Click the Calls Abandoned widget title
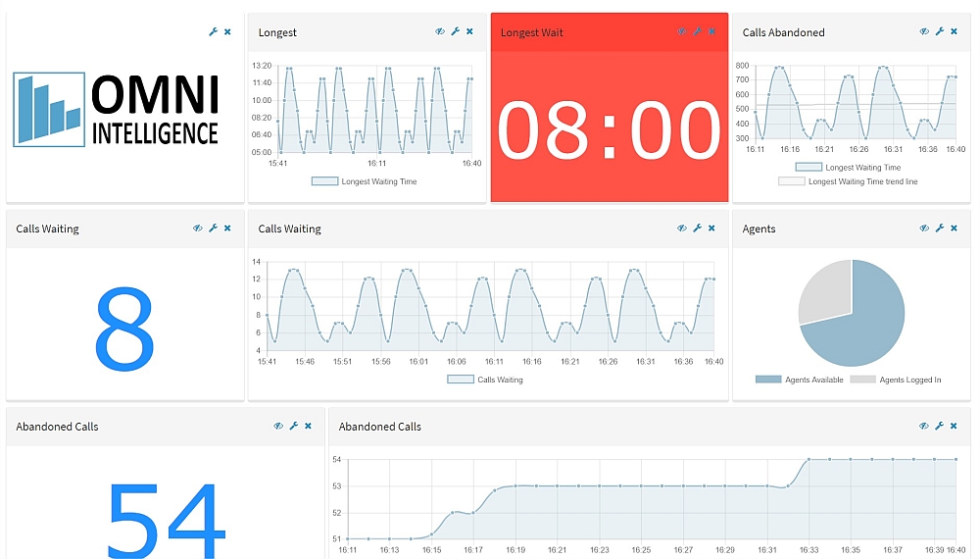 pyautogui.click(x=783, y=32)
